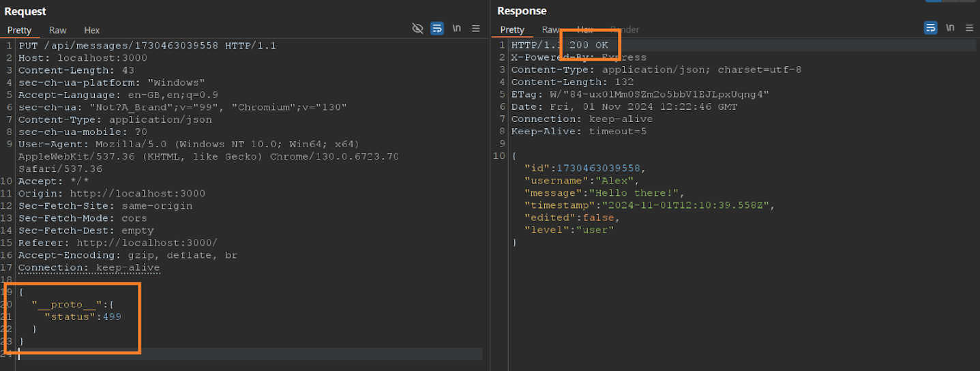Toggle line wrap icon in Request panel

click(437, 29)
